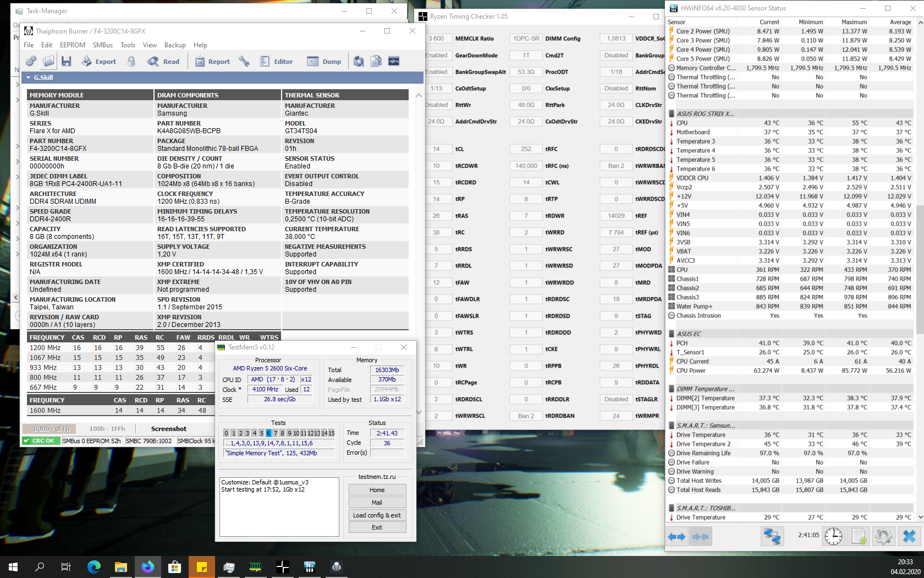This screenshot has width=924, height=578.
Task: Select the 000h - 0FFh address range tab
Action: (x=53, y=429)
